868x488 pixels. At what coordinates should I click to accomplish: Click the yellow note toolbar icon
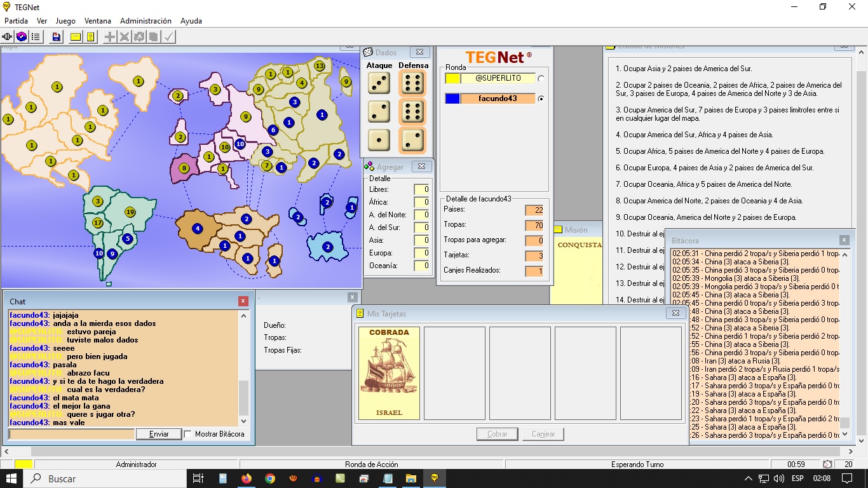(76, 37)
